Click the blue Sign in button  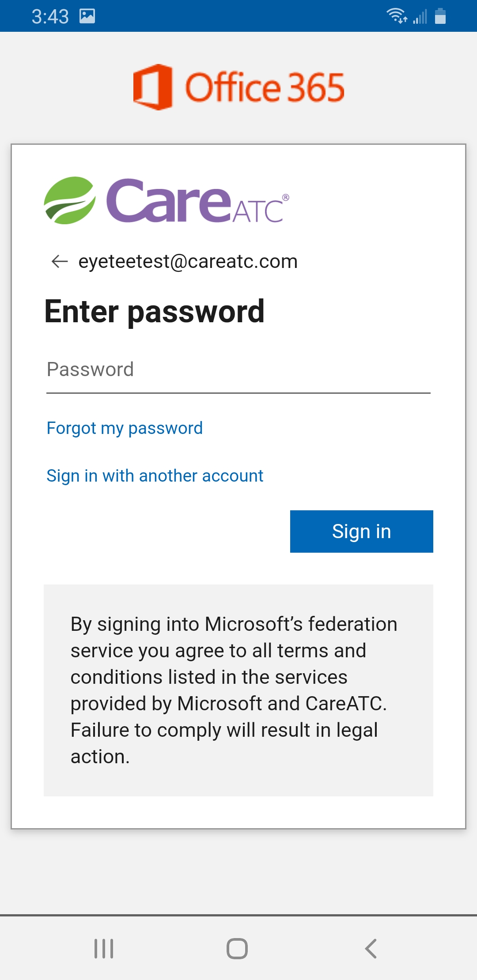[362, 531]
